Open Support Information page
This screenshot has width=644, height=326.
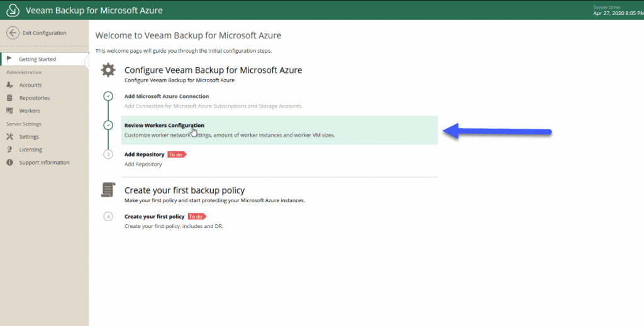pyautogui.click(x=44, y=163)
